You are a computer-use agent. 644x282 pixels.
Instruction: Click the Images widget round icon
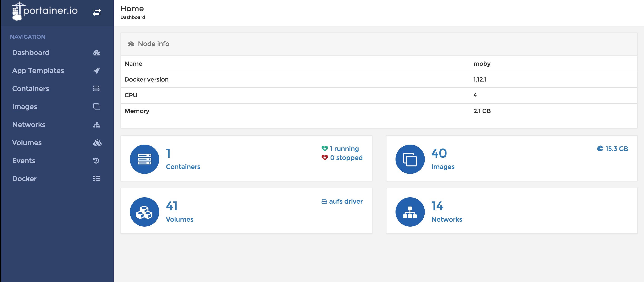point(410,159)
